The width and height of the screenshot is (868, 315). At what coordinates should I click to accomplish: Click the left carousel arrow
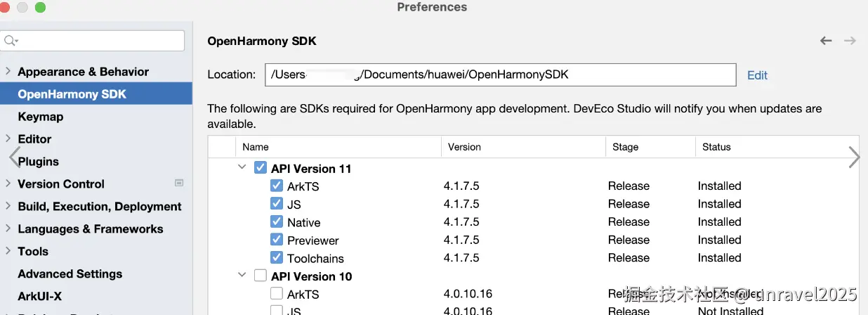[x=13, y=157]
